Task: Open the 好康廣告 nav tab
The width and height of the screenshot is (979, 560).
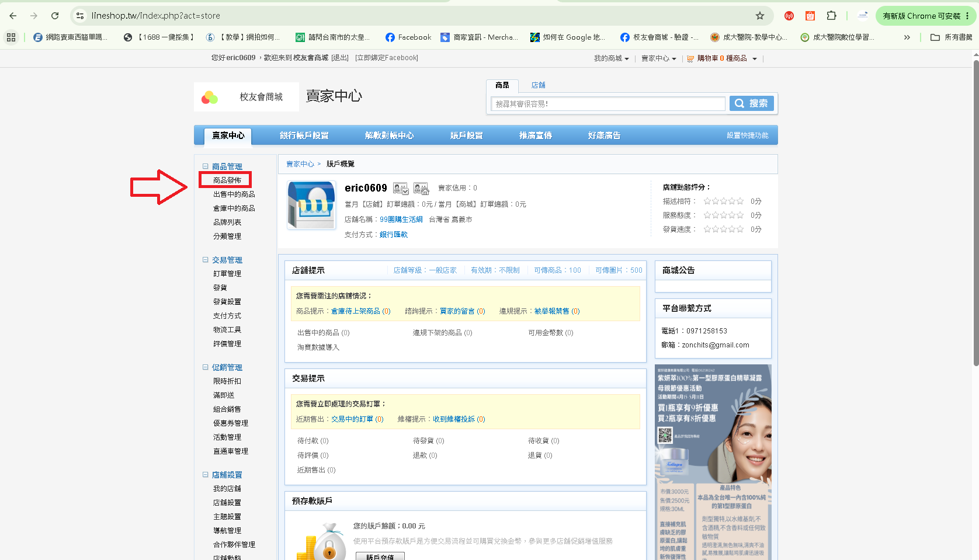Action: (604, 135)
